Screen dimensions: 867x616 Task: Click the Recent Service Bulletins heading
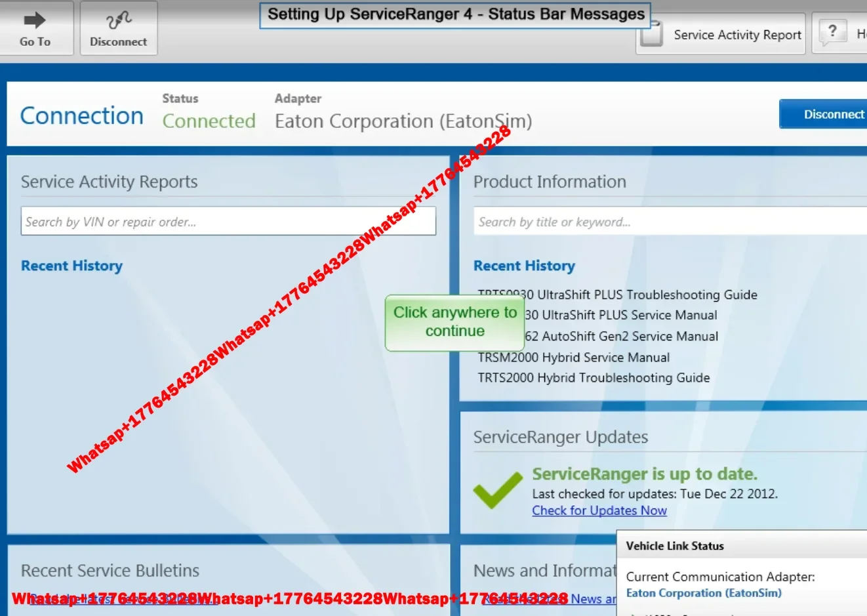pos(110,571)
